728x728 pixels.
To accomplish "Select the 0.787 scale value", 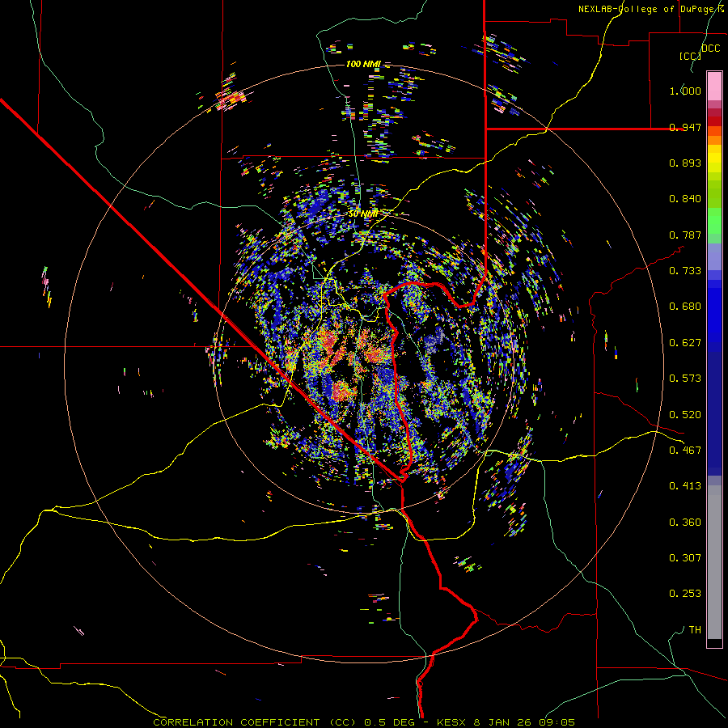I will (x=685, y=235).
